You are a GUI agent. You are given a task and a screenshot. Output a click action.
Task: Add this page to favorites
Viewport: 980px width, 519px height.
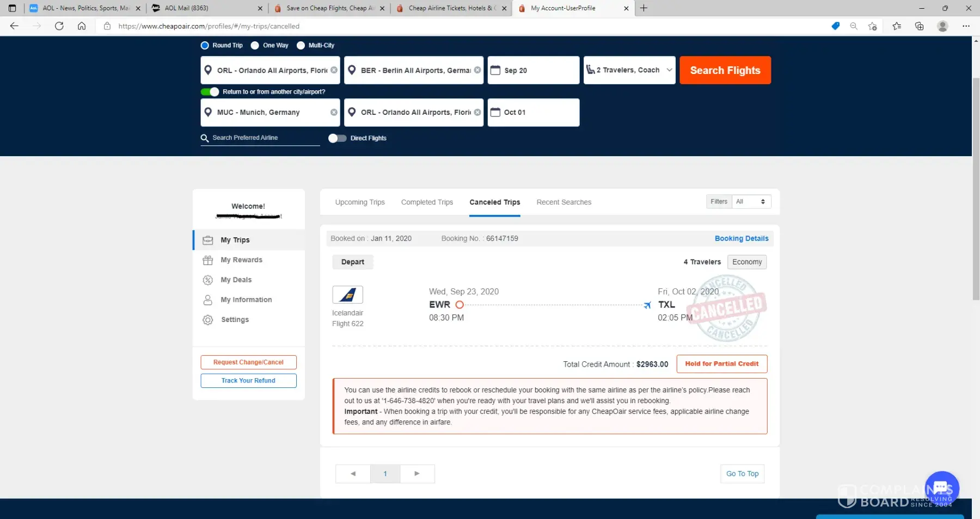(x=873, y=26)
